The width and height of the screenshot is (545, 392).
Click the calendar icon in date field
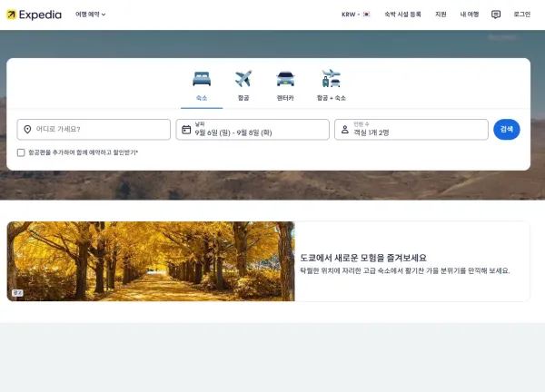pos(186,130)
